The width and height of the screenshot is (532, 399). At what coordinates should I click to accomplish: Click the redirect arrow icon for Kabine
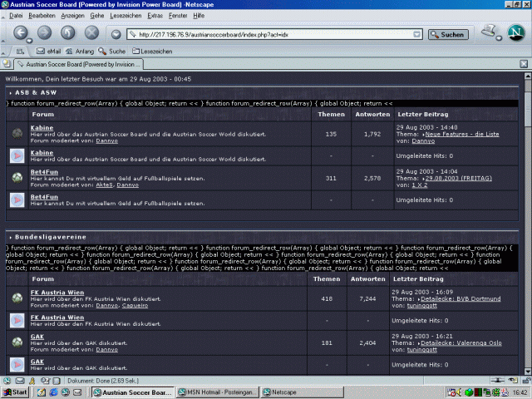(x=17, y=156)
